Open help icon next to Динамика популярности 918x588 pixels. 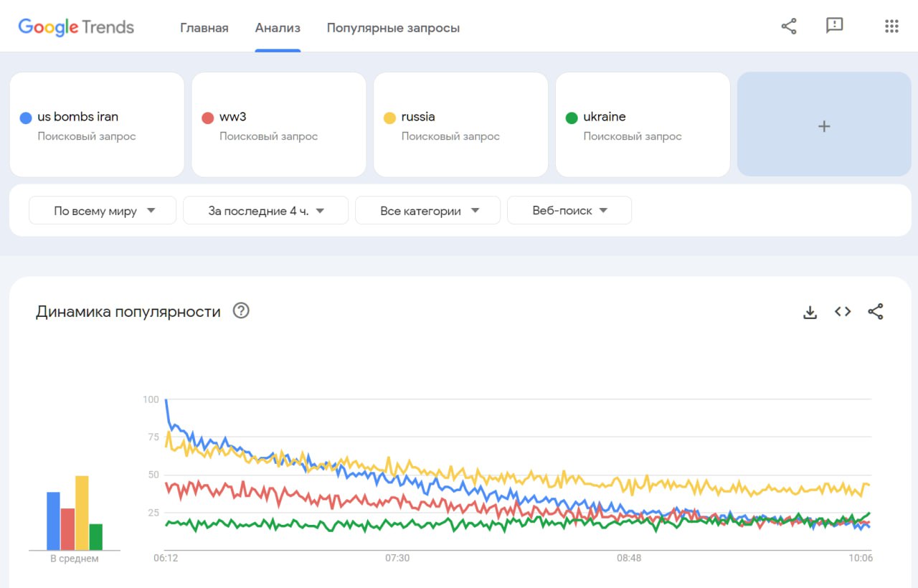click(241, 311)
